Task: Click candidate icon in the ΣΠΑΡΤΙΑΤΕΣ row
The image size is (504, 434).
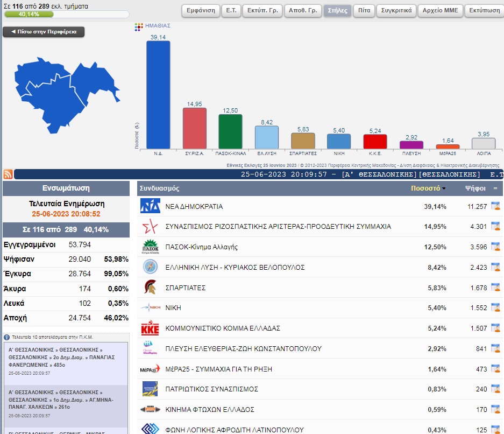Action: point(496,288)
